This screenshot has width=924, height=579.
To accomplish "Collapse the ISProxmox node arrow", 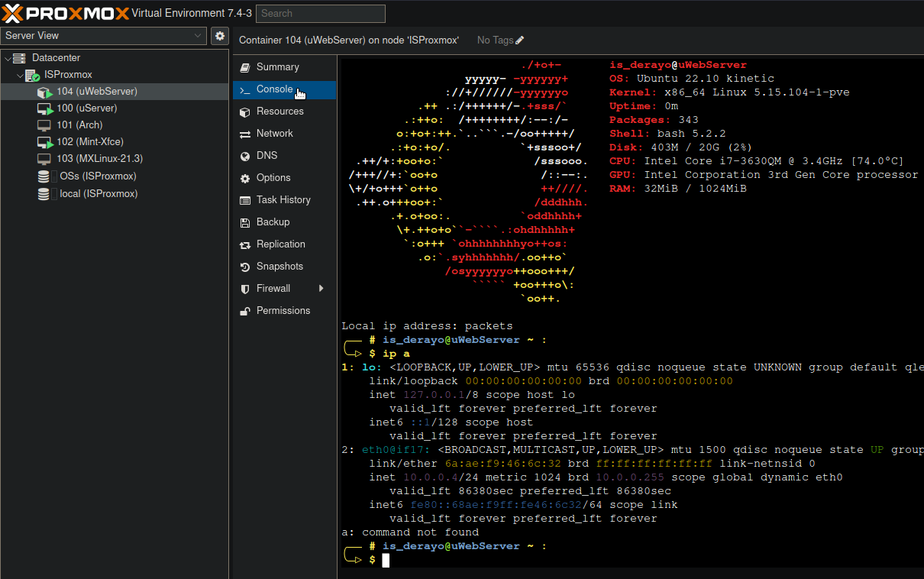I will [x=20, y=75].
